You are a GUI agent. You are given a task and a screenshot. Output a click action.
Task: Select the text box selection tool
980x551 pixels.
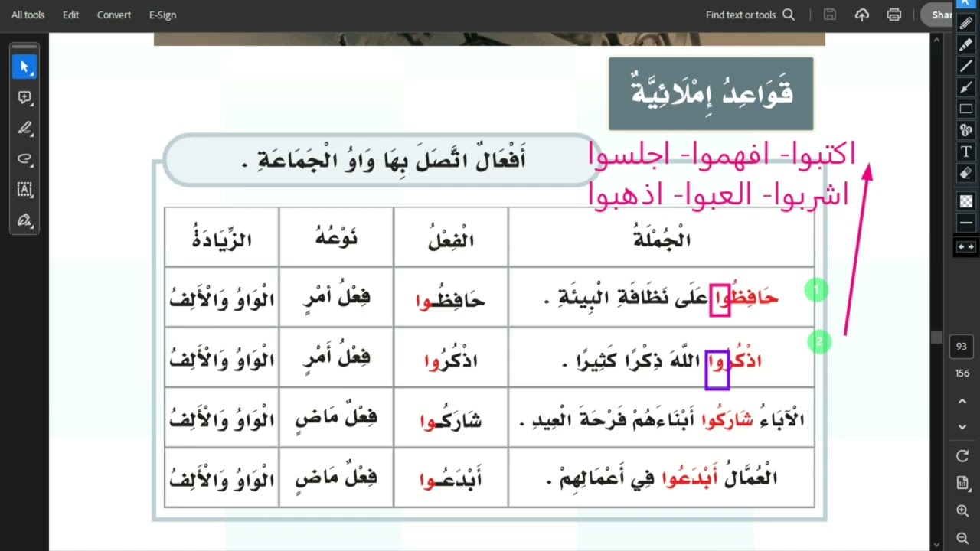coord(24,190)
